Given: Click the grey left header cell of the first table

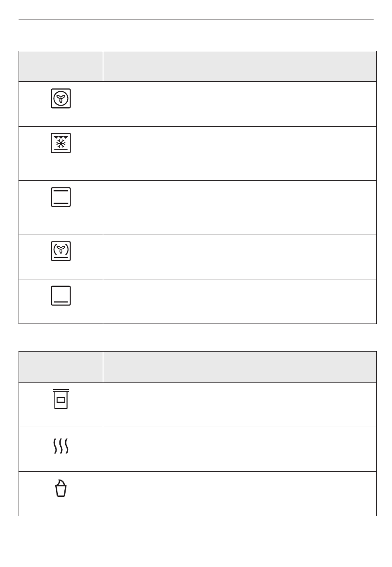Looking at the screenshot, I should click(x=61, y=66).
